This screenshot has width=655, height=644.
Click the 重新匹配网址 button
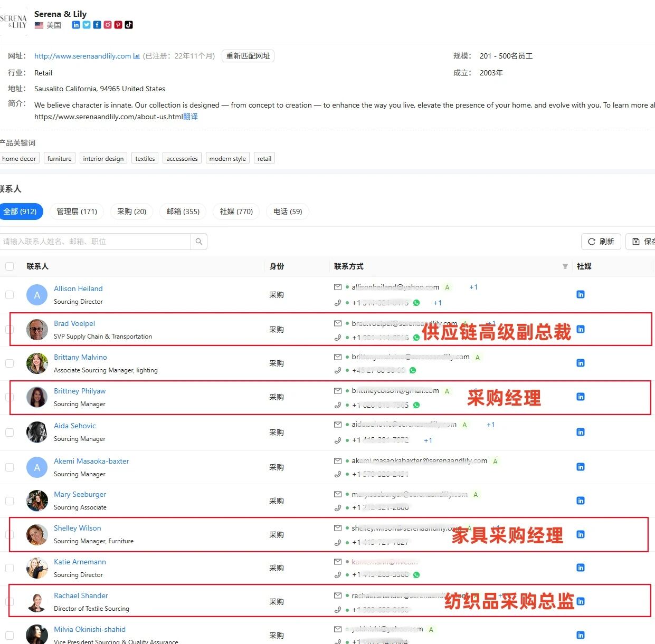pos(248,56)
